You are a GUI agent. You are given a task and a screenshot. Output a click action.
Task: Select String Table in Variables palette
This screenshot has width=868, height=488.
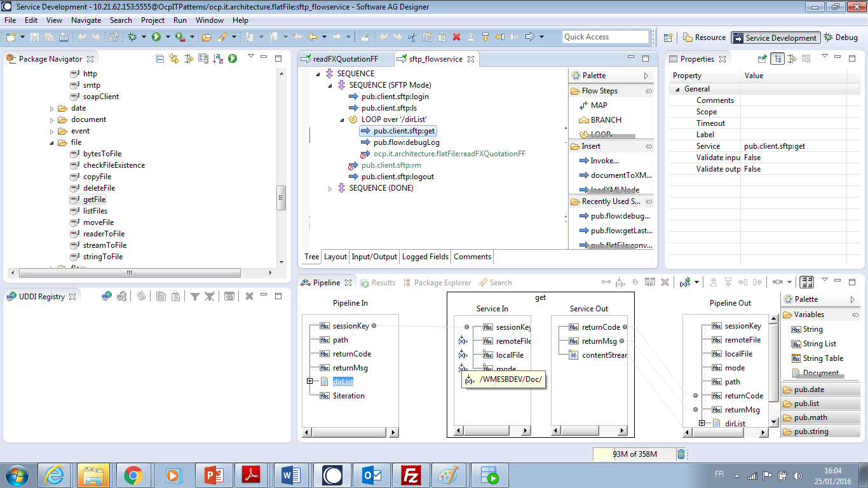[x=817, y=358]
